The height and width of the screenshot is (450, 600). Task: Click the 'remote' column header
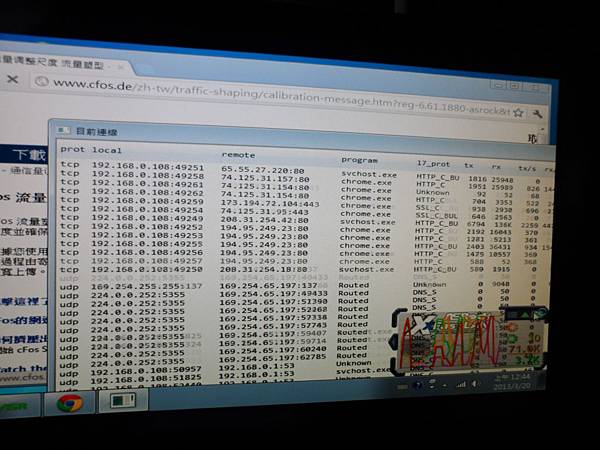click(x=238, y=155)
